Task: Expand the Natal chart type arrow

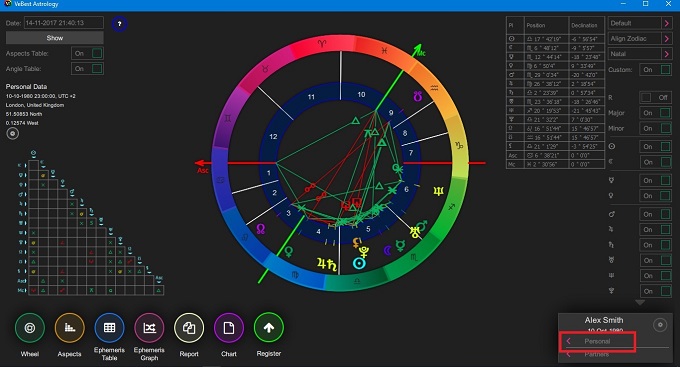Action: [667, 54]
